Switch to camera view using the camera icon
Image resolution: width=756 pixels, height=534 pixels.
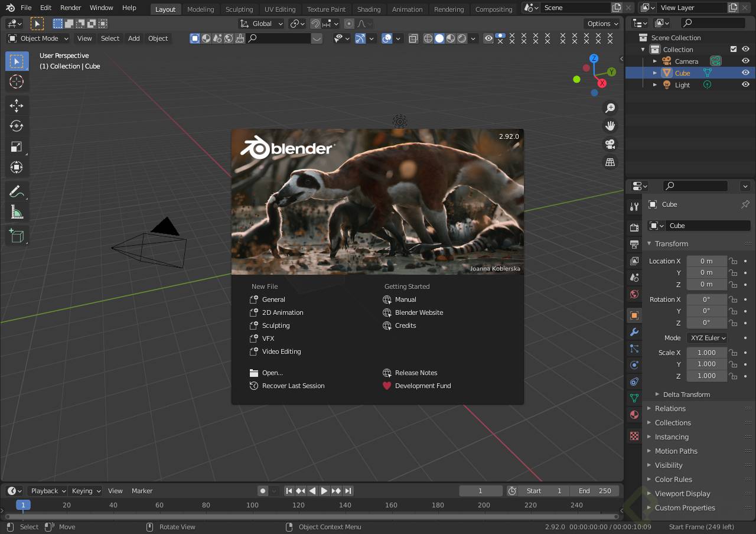point(610,144)
